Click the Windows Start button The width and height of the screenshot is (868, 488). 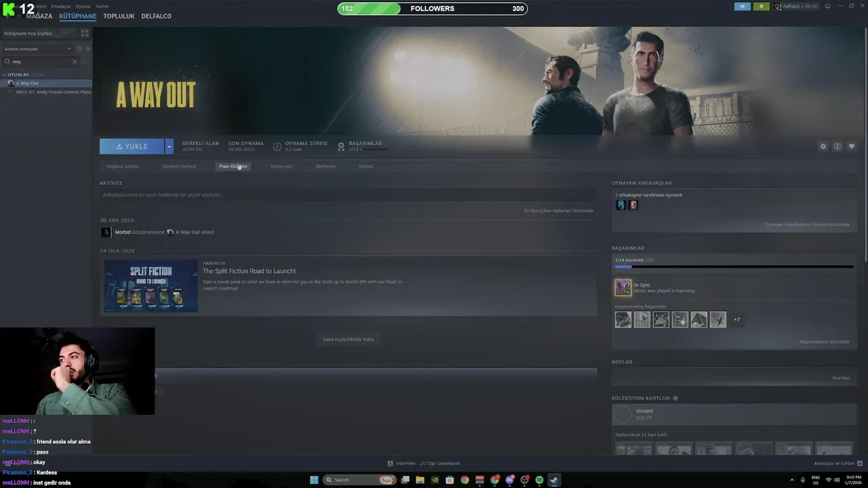[314, 480]
